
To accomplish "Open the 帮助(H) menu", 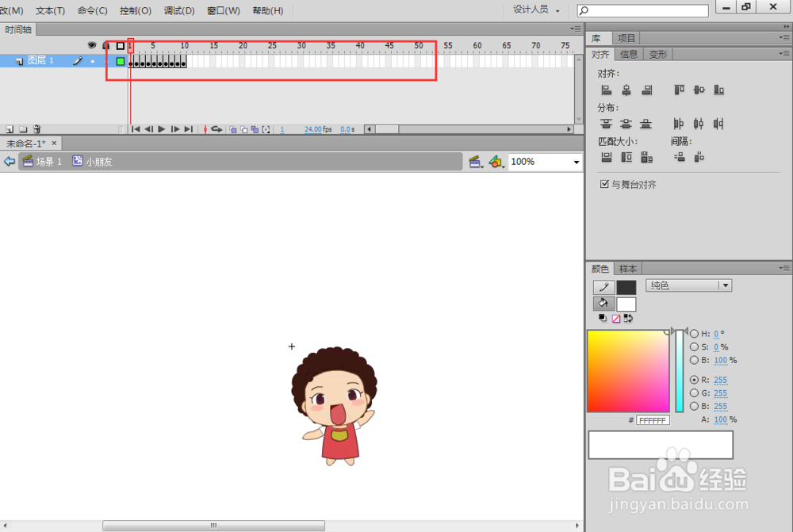I will (x=268, y=10).
